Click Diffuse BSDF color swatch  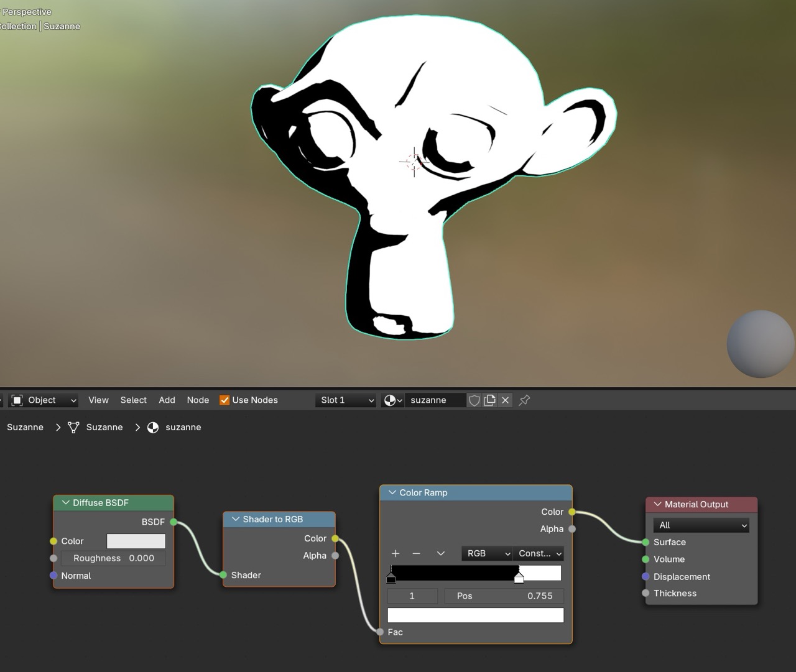pyautogui.click(x=136, y=541)
